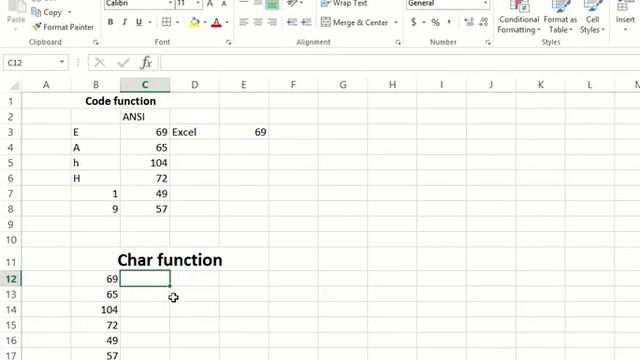Center text horizontally
Image resolution: width=640 pixels, height=360 pixels.
tap(258, 22)
